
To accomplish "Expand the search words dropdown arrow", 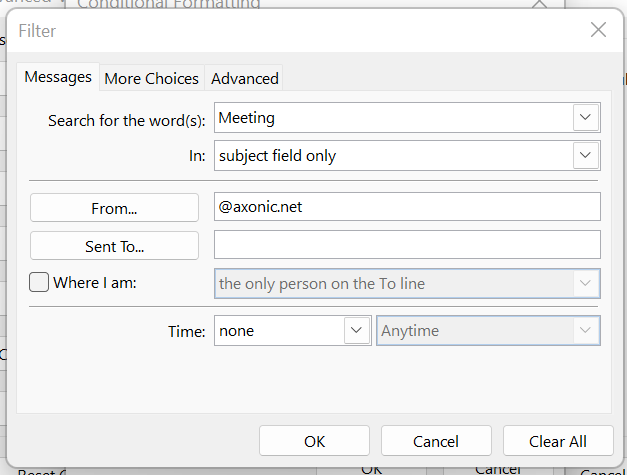I will pyautogui.click(x=586, y=118).
